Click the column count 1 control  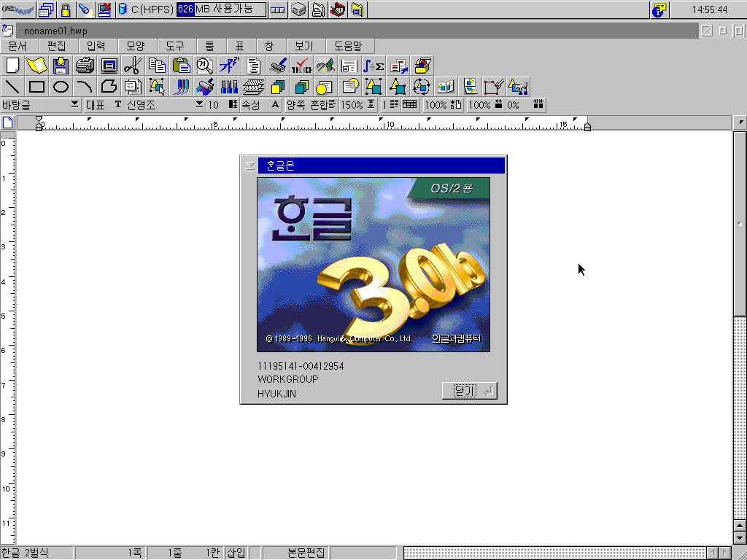pyautogui.click(x=390, y=105)
